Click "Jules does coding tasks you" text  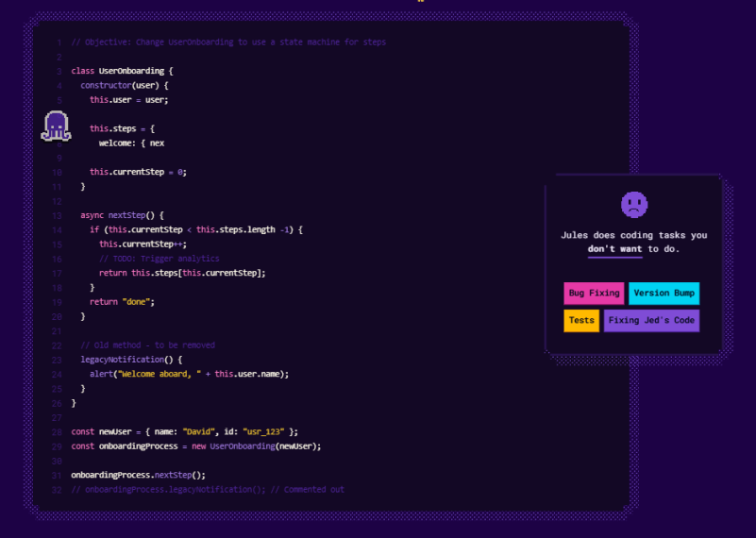(634, 235)
